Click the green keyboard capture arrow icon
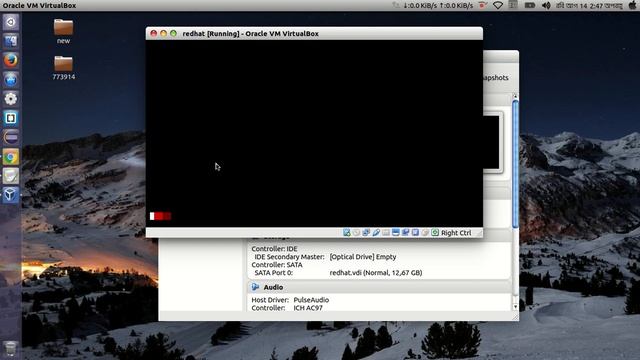 point(435,233)
